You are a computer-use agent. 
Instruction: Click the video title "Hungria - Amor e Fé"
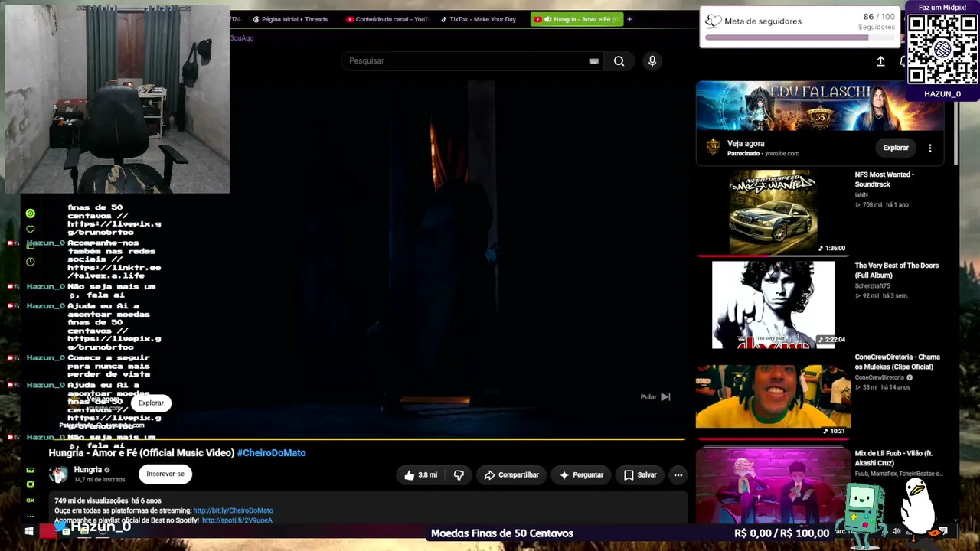point(142,453)
